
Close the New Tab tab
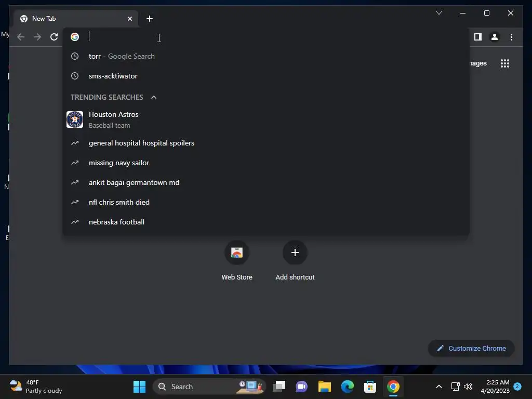(129, 19)
